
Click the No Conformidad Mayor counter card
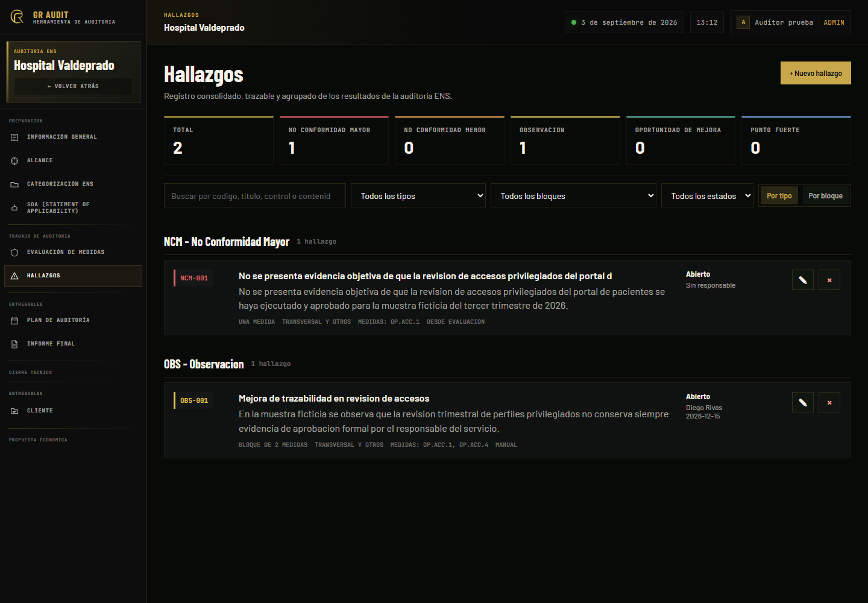[334, 140]
